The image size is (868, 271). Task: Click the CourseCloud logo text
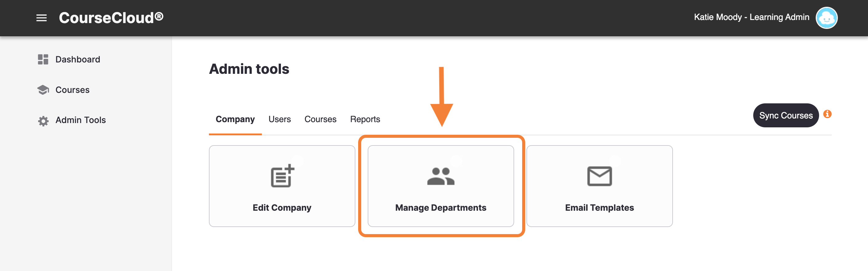pyautogui.click(x=111, y=18)
